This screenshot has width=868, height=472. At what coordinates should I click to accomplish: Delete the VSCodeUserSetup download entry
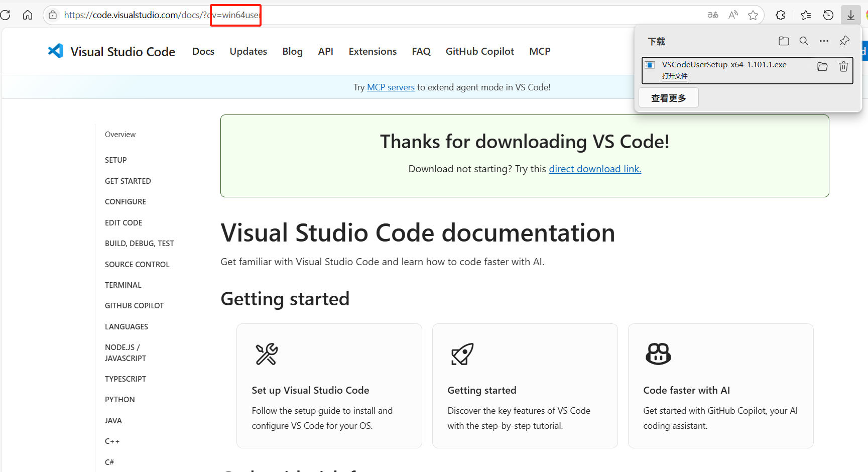(x=843, y=66)
